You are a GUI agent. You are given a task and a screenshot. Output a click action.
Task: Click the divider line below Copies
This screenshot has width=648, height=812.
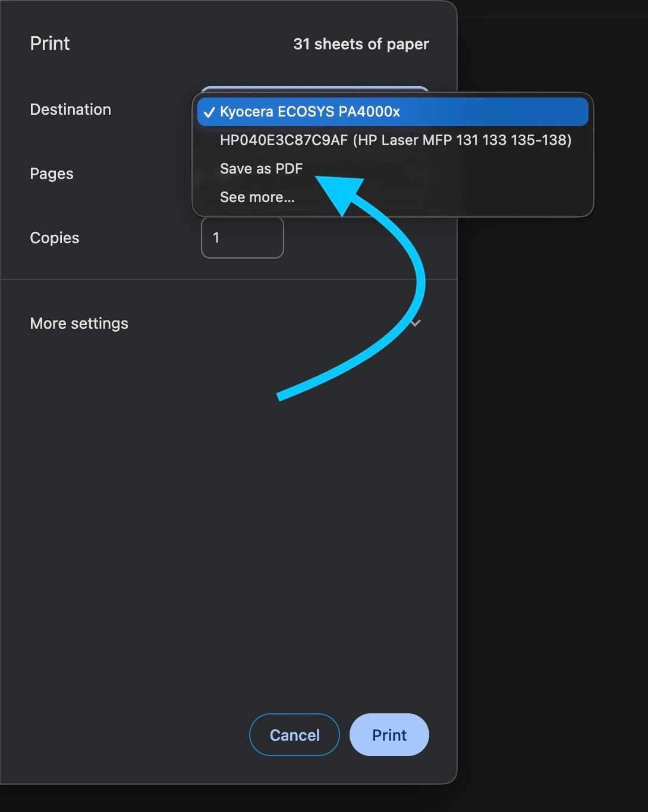[228, 279]
